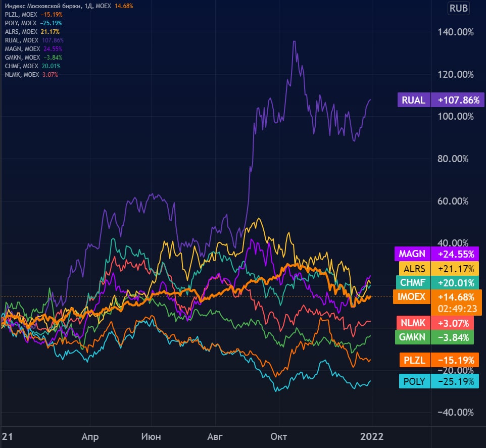Click the NLMK price scale label
The height and width of the screenshot is (448, 486).
tap(413, 323)
